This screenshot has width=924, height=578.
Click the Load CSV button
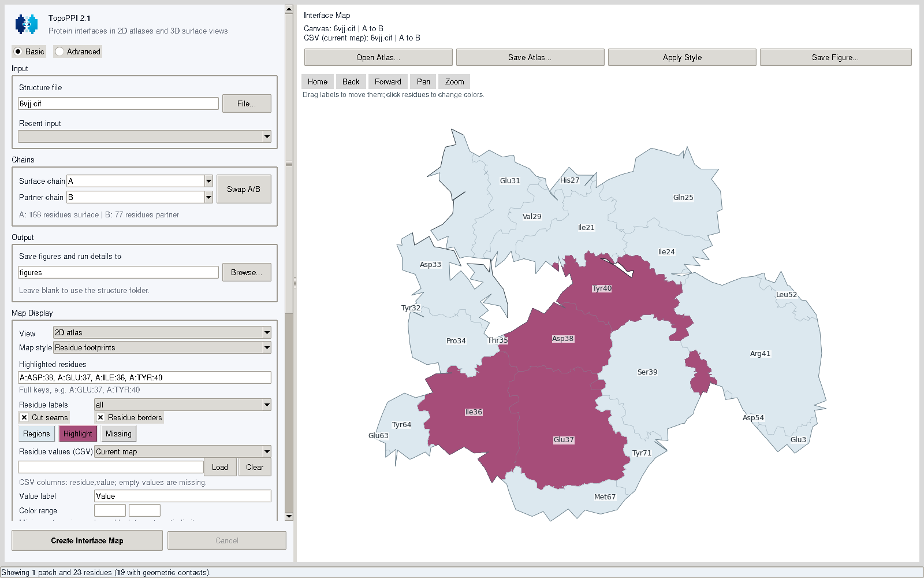tap(220, 467)
